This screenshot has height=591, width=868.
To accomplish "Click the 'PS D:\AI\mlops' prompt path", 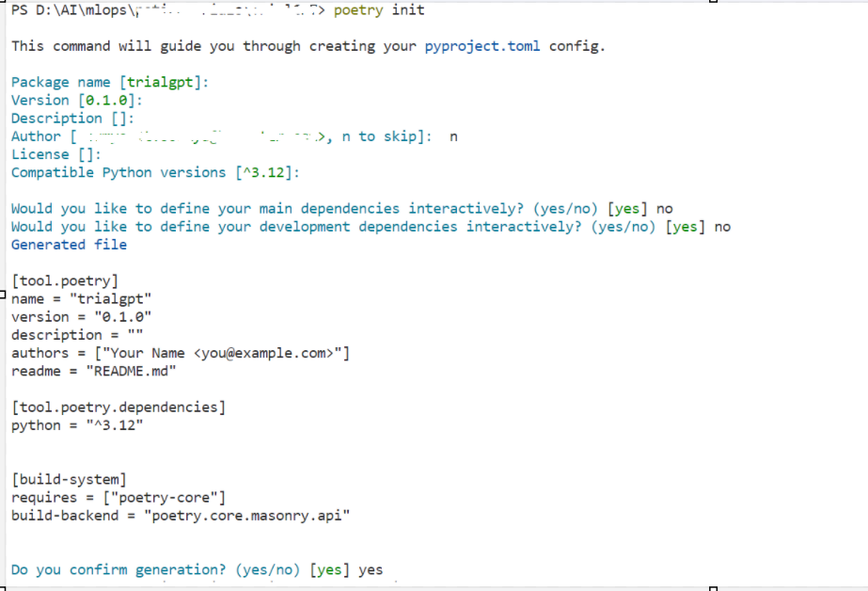I will (167, 10).
